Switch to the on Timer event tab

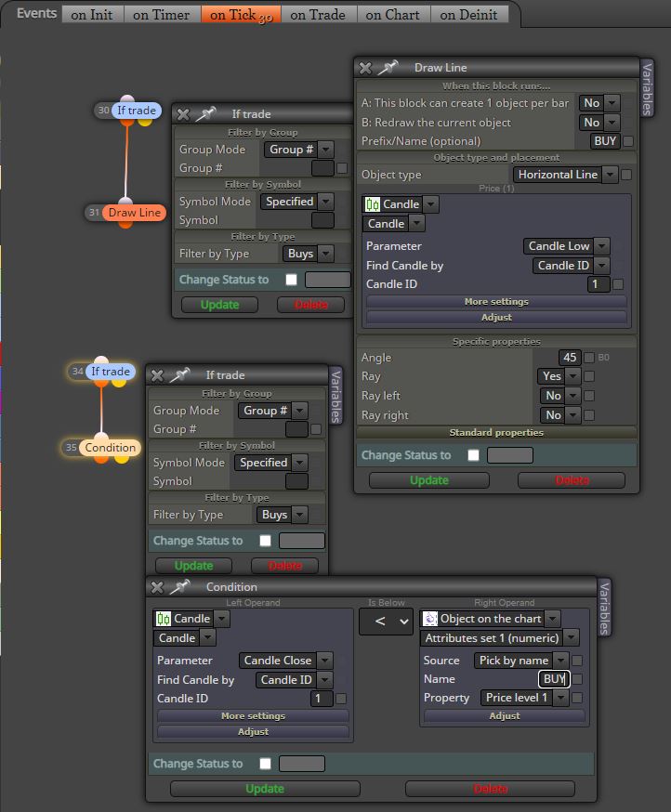[x=162, y=15]
